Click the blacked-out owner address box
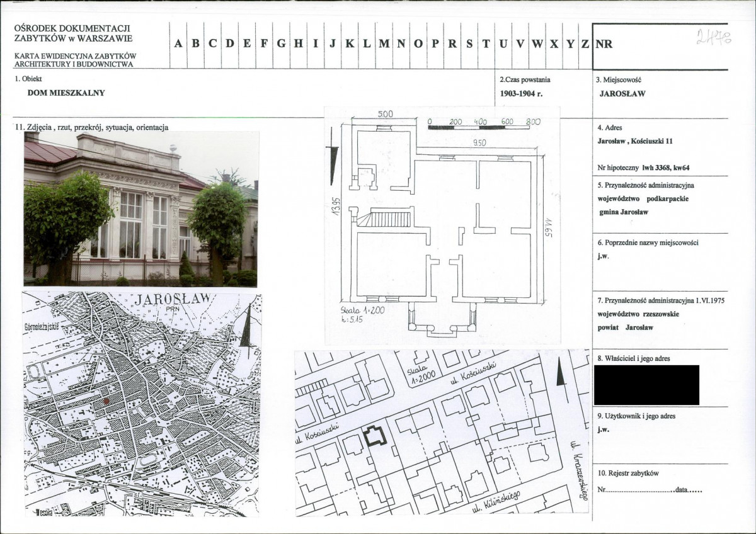Screen dimensions: 756x534 click(x=646, y=384)
